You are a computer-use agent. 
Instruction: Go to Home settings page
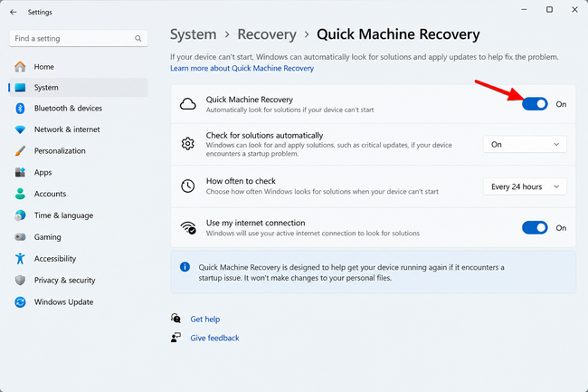pyautogui.click(x=79, y=67)
